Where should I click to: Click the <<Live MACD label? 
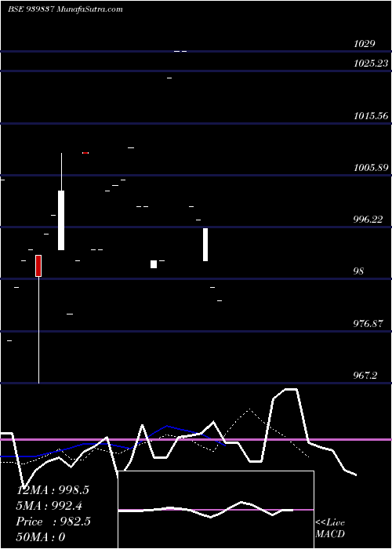[330, 528]
